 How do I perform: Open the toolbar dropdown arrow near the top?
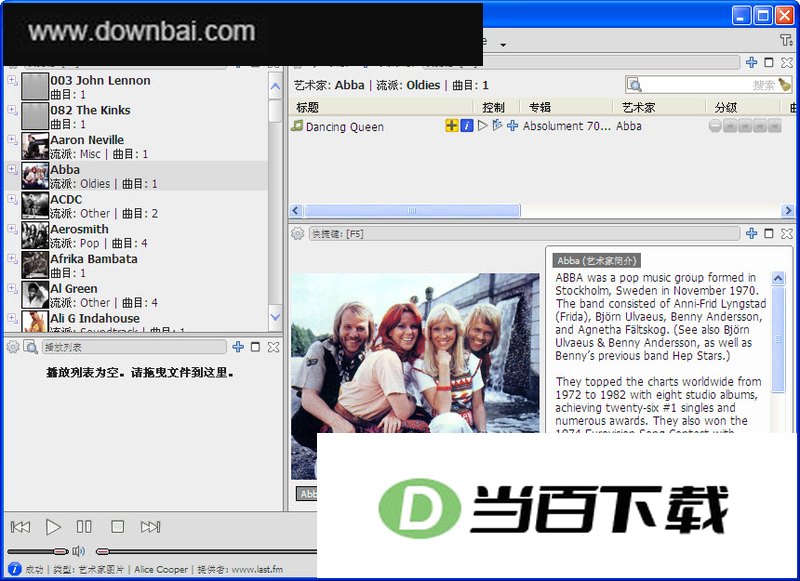pyautogui.click(x=503, y=45)
